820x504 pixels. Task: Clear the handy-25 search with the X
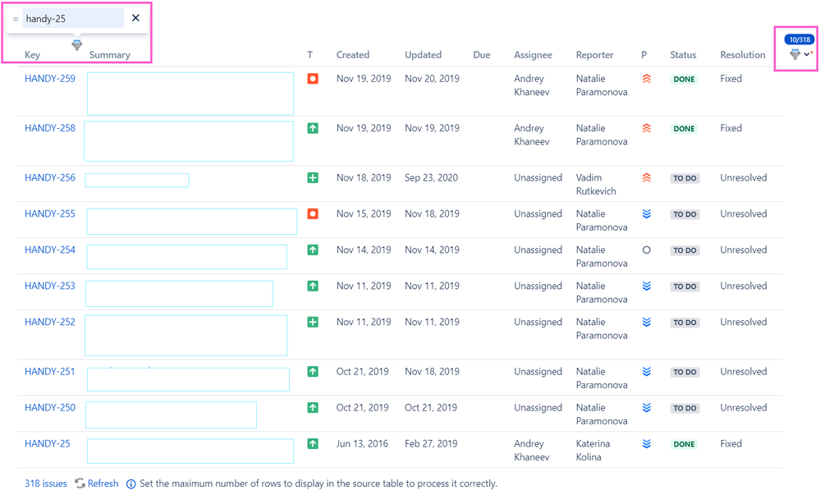click(135, 17)
